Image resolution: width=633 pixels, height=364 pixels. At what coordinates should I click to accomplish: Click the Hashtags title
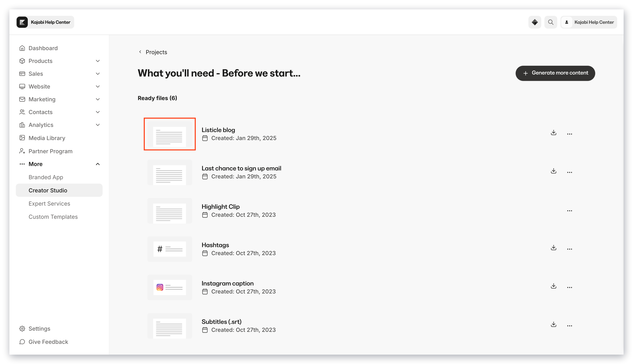pyautogui.click(x=215, y=245)
